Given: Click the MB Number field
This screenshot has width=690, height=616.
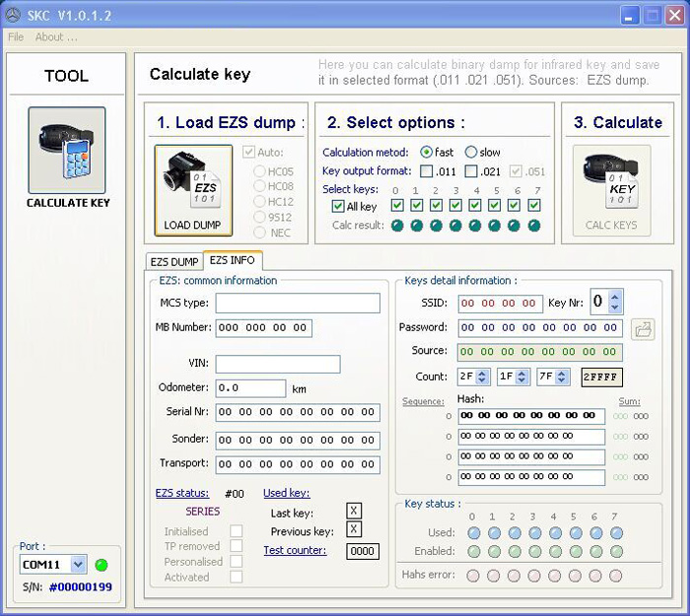Looking at the screenshot, I should click(263, 328).
